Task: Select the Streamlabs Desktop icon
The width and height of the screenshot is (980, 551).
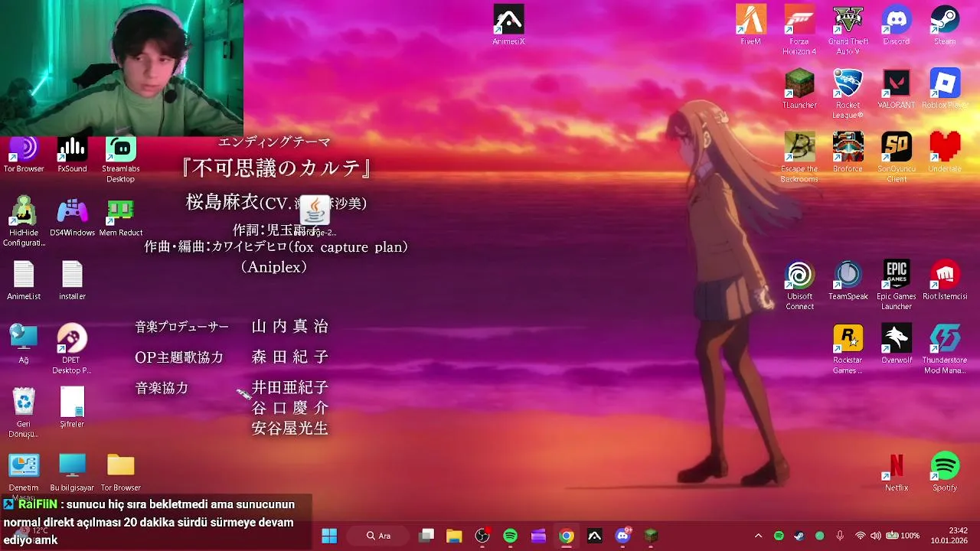Action: [x=120, y=158]
